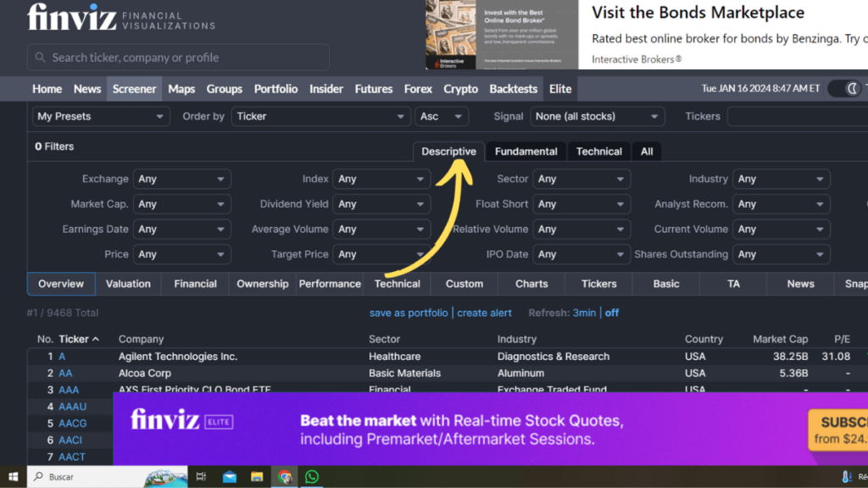Expand the Exchange filter dropdown

pyautogui.click(x=181, y=180)
